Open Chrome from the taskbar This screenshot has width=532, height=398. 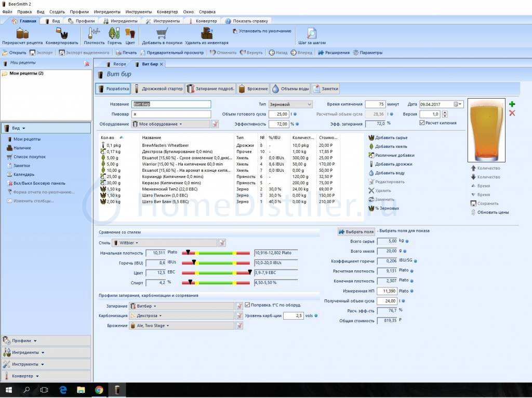point(99,390)
